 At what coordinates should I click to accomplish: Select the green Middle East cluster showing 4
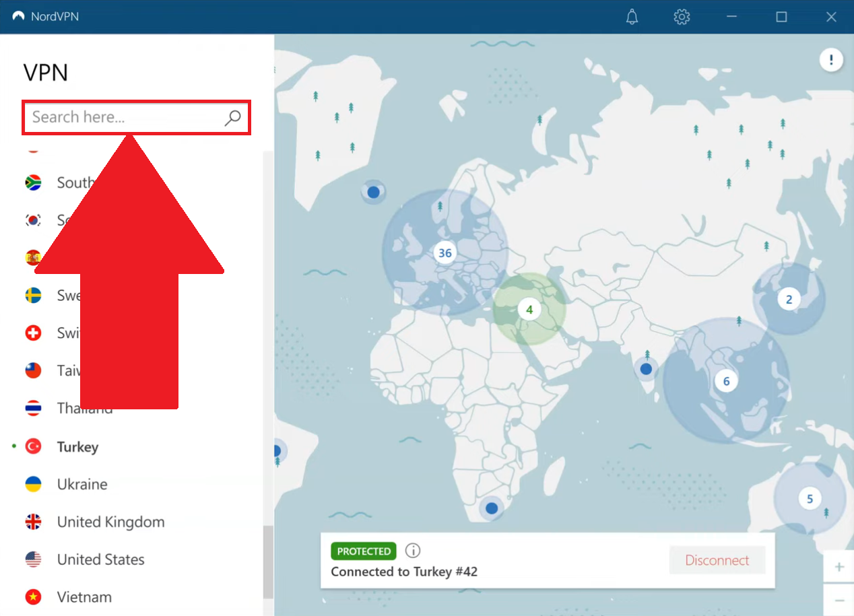(529, 310)
